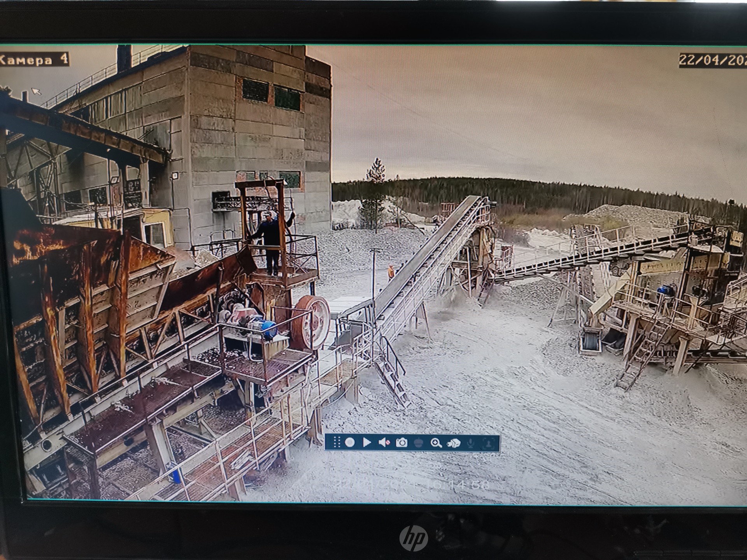Open digital zoom magnifier tool
Screen dimensions: 747x560
[436, 443]
